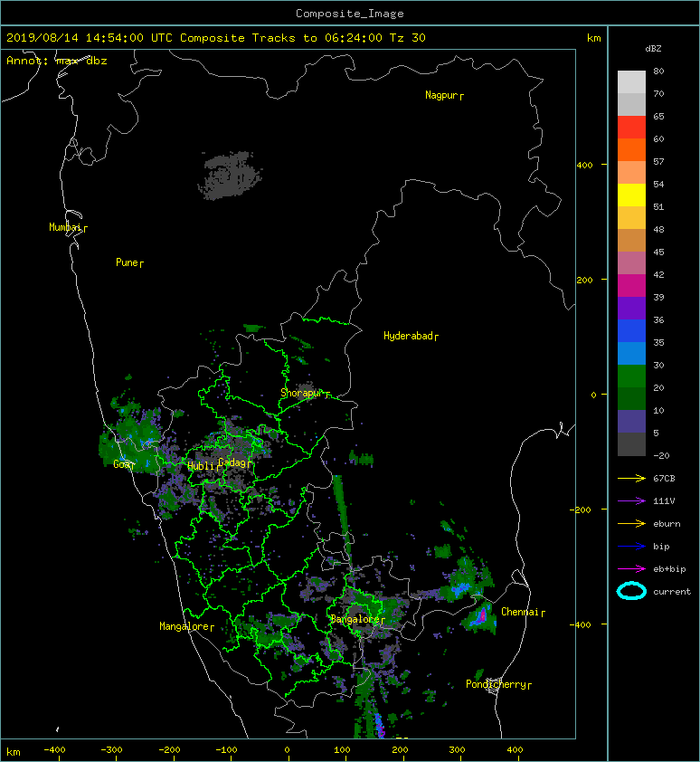Click the 'km' unit label at top right
This screenshot has width=700, height=762.
tap(593, 38)
